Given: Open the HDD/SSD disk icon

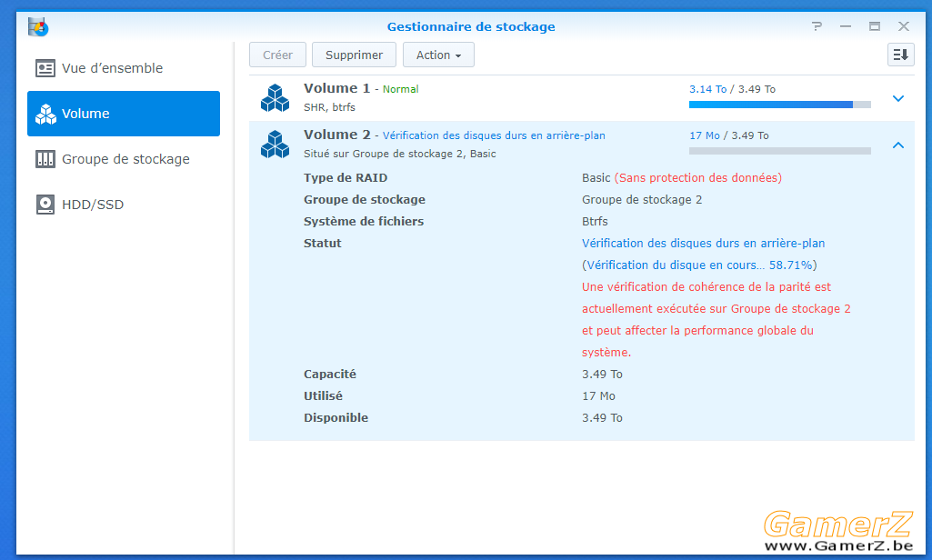Looking at the screenshot, I should (x=45, y=205).
